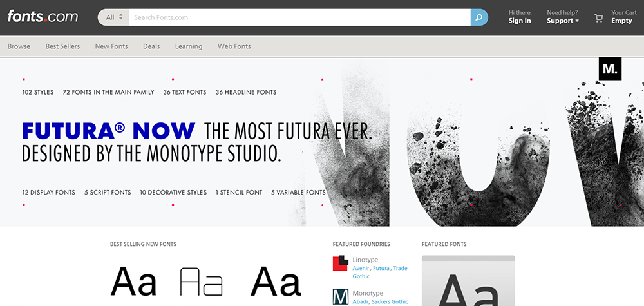Click the Best Selling New Fonts heading
The image size is (644, 306).
point(143,244)
